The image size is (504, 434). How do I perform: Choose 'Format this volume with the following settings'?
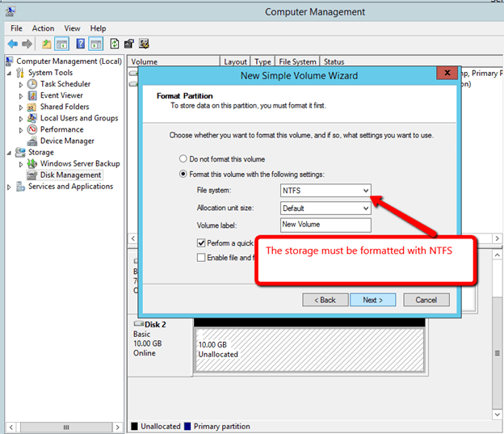point(183,174)
